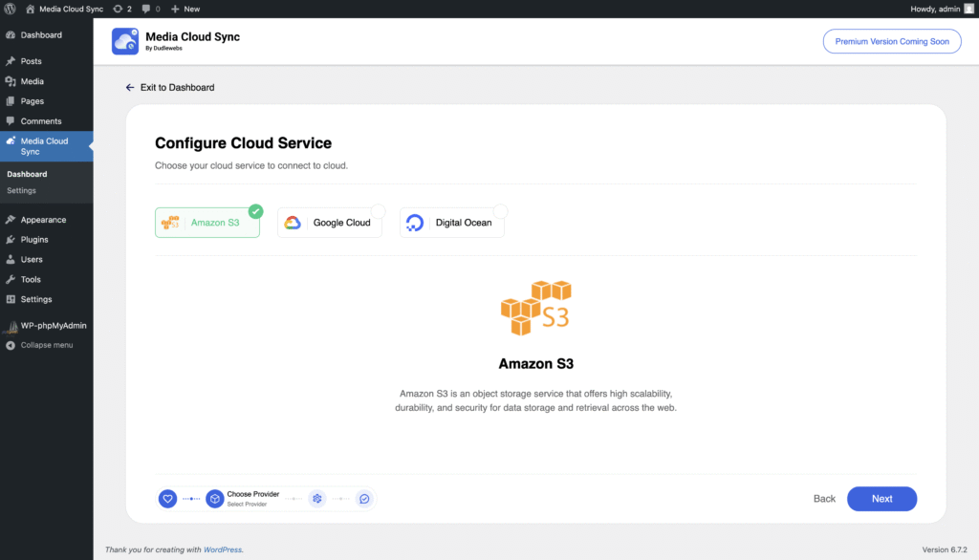The height and width of the screenshot is (560, 979).
Task: Click the Media Cloud Sync logo icon
Action: [x=125, y=41]
